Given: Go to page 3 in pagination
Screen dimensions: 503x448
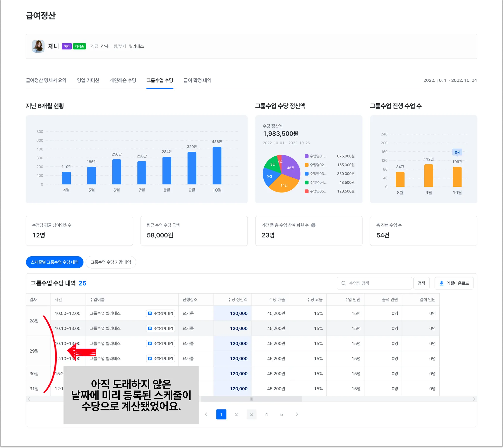Looking at the screenshot, I should click(251, 414).
